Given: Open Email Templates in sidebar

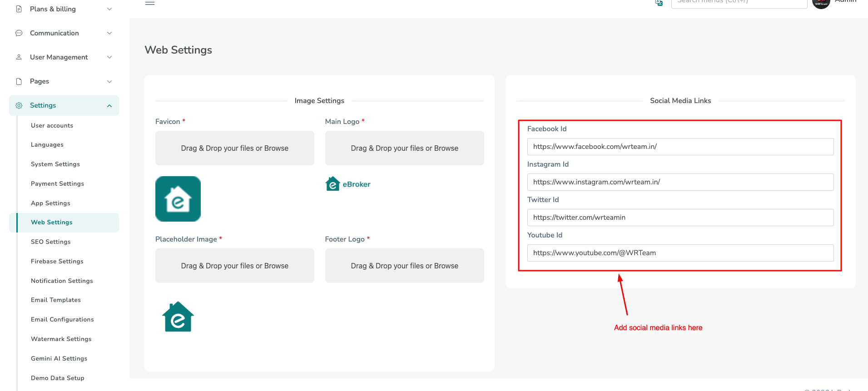Looking at the screenshot, I should coord(56,300).
